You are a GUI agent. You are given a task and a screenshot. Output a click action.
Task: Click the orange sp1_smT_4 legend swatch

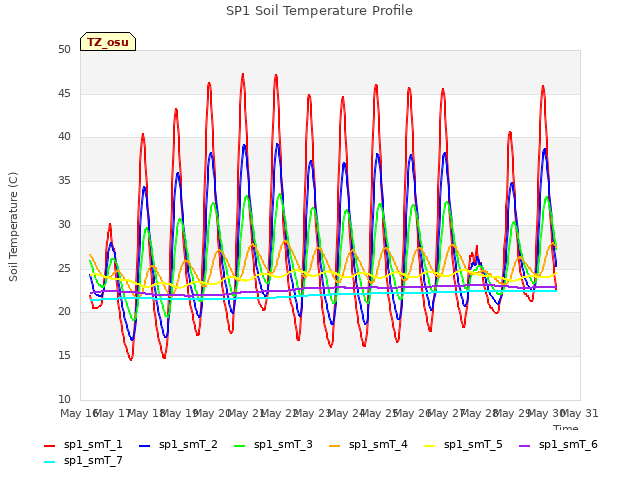[334, 446]
